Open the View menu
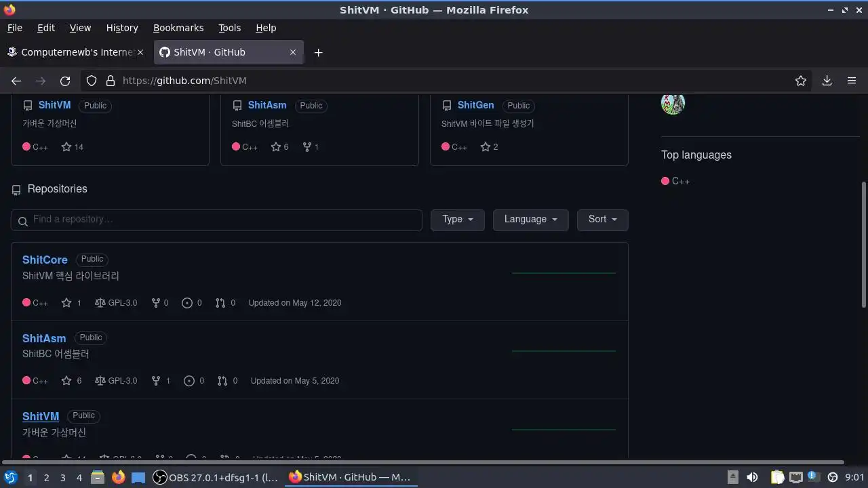The width and height of the screenshot is (868, 488). click(80, 28)
